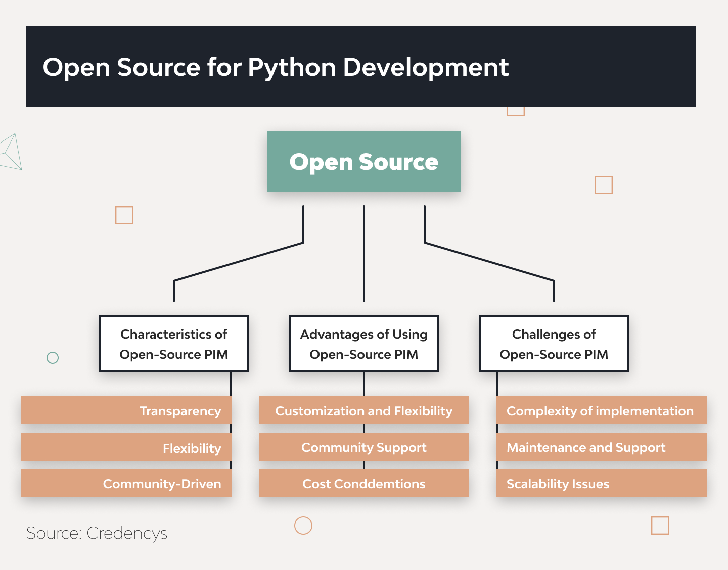The height and width of the screenshot is (570, 728).
Task: Click the small green circle outline
Action: (x=53, y=358)
